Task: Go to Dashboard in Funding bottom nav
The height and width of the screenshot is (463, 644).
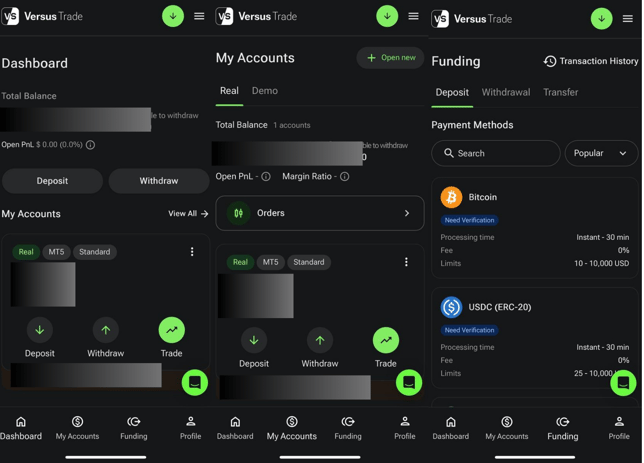Action: tap(451, 428)
